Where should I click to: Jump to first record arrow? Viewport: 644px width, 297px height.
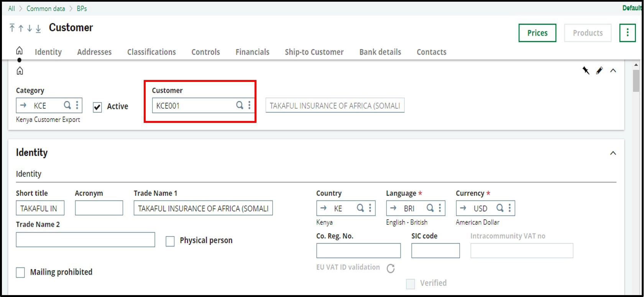point(12,28)
